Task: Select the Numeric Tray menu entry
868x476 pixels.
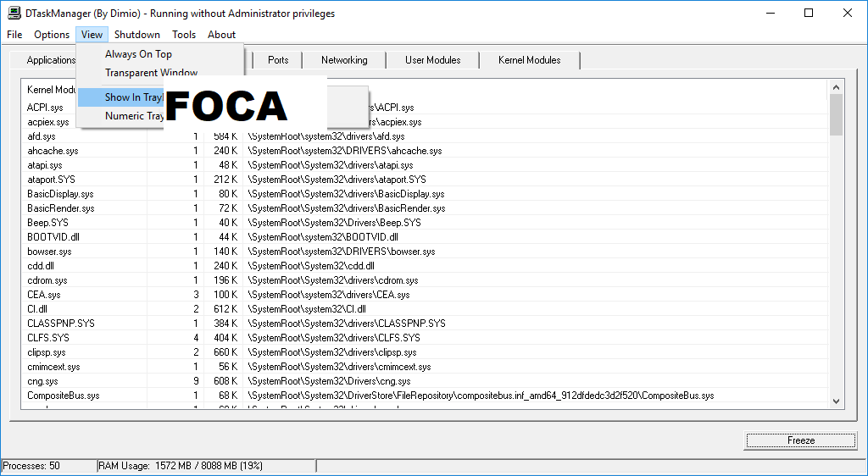Action: pyautogui.click(x=120, y=115)
